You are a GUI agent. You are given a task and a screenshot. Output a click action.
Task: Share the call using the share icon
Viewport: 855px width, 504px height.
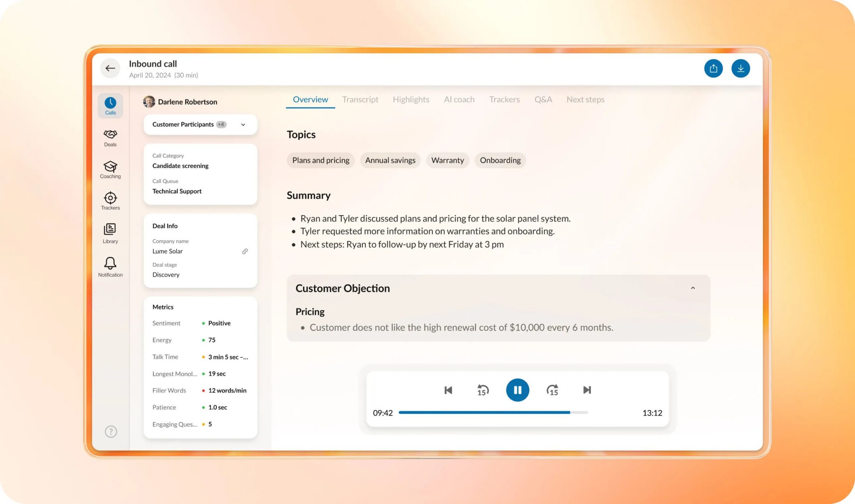pyautogui.click(x=714, y=68)
